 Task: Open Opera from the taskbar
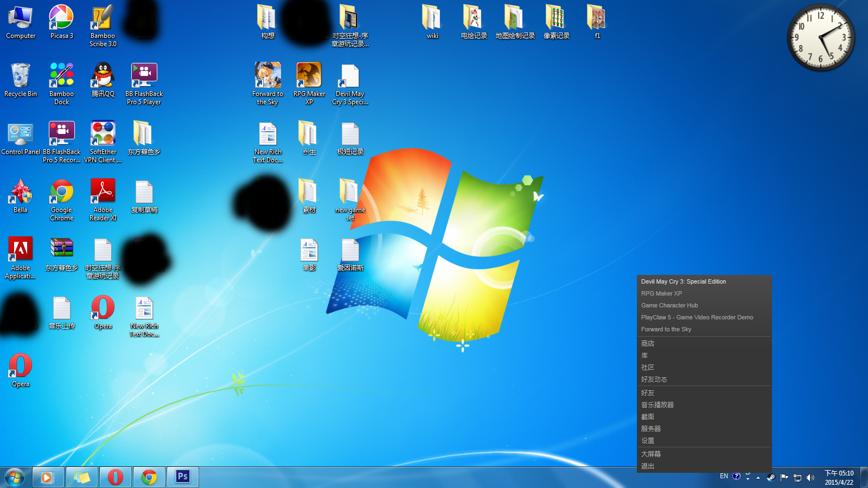click(x=116, y=477)
